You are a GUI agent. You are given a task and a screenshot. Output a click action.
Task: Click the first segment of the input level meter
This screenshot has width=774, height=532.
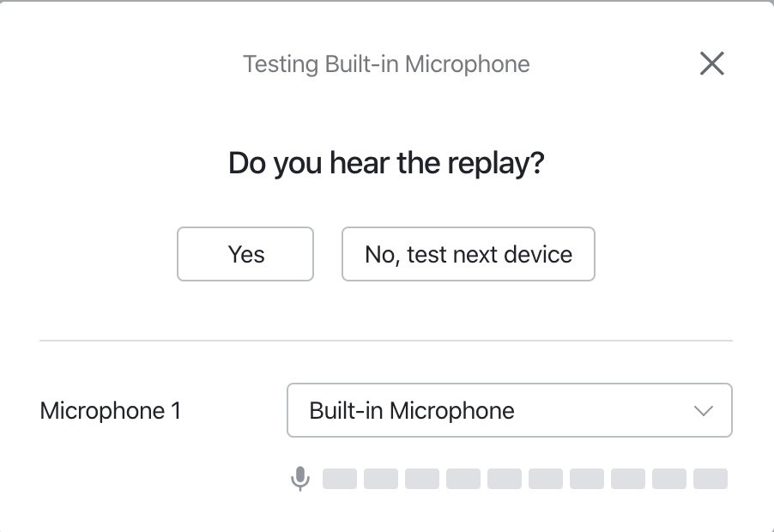(x=340, y=479)
